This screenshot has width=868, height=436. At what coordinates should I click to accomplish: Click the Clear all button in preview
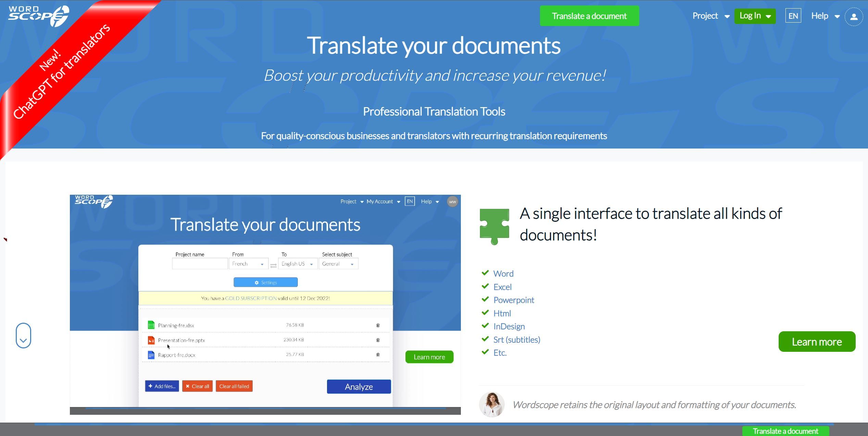197,386
